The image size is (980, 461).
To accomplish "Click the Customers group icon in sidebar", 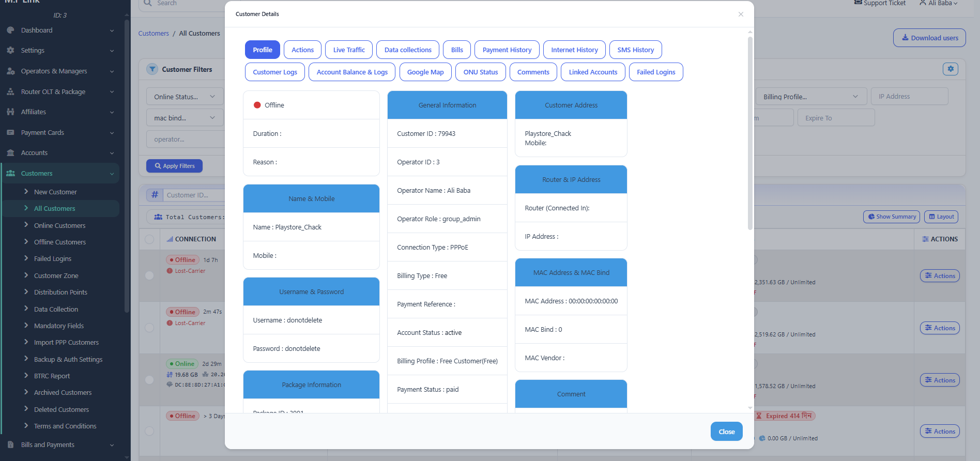I will pos(10,174).
